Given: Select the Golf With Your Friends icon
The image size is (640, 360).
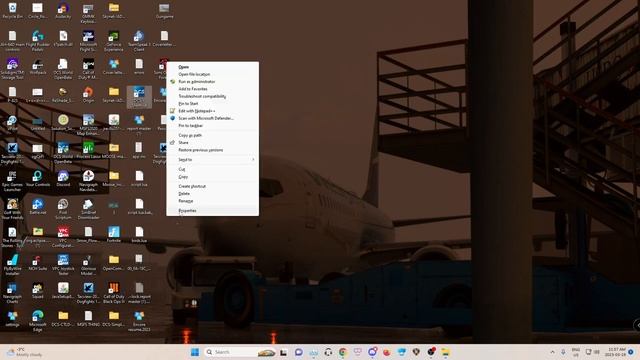Looking at the screenshot, I should [x=12, y=209].
